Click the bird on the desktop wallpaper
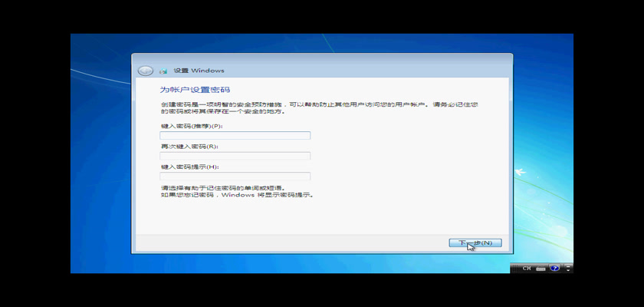Image resolution: width=644 pixels, height=307 pixels. [521, 170]
